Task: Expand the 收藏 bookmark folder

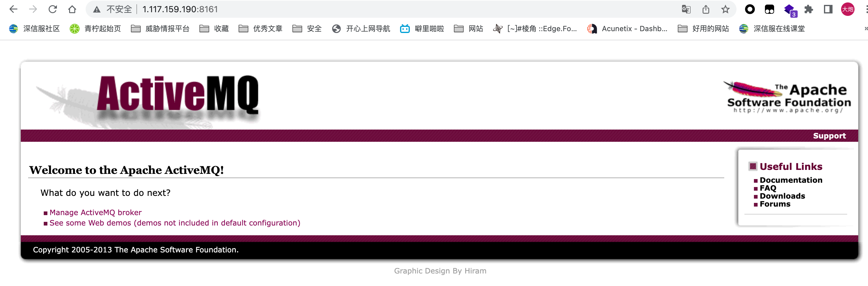Action: point(214,29)
